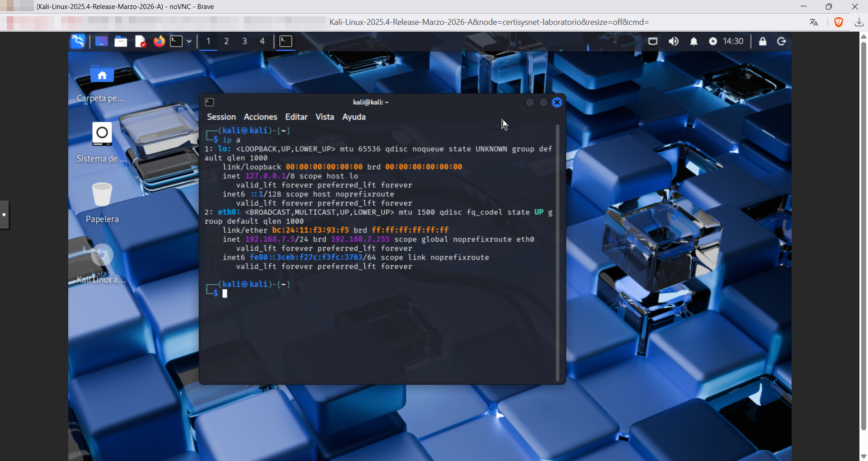Switch to workspace 2
This screenshot has height=461, width=868.
click(226, 41)
